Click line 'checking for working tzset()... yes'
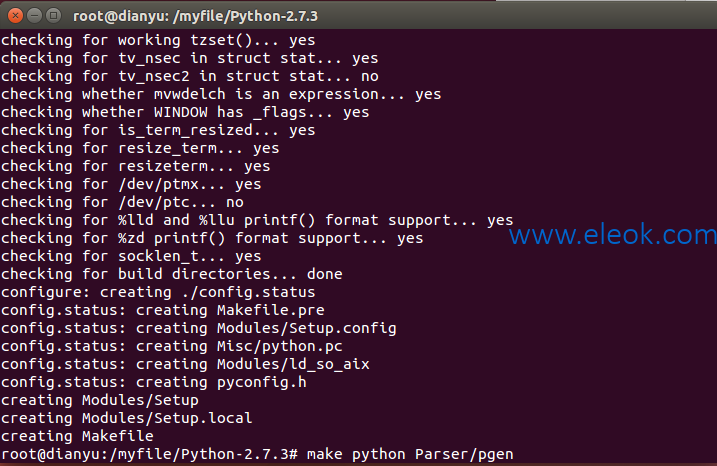717x466 pixels. (x=158, y=40)
